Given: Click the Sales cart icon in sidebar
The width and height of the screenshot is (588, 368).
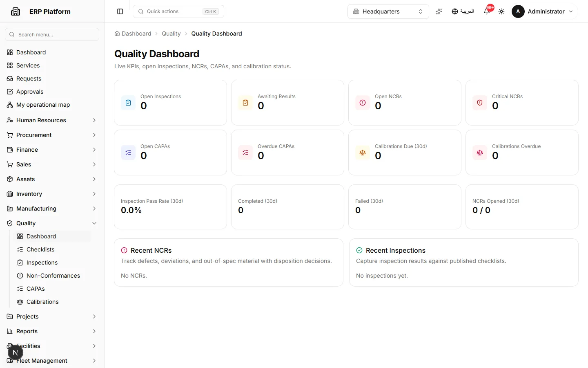Looking at the screenshot, I should tap(10, 164).
